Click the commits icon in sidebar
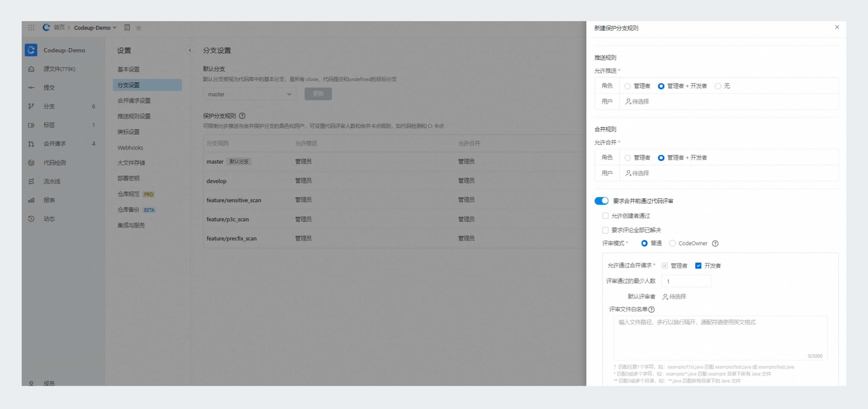 coord(31,88)
